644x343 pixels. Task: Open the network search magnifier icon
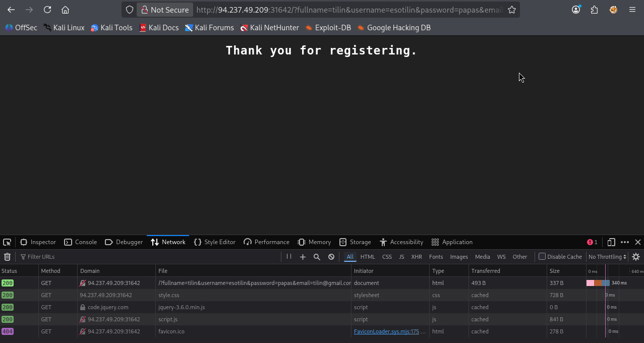[317, 257]
